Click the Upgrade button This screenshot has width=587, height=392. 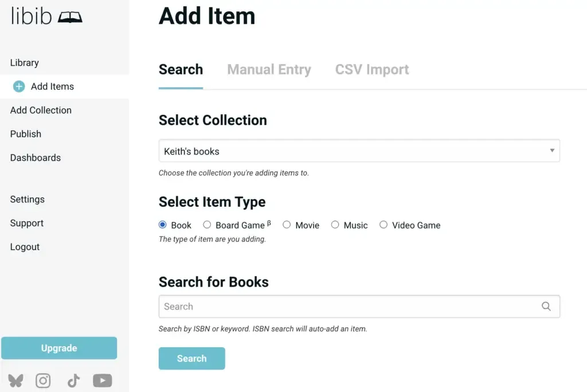[59, 348]
